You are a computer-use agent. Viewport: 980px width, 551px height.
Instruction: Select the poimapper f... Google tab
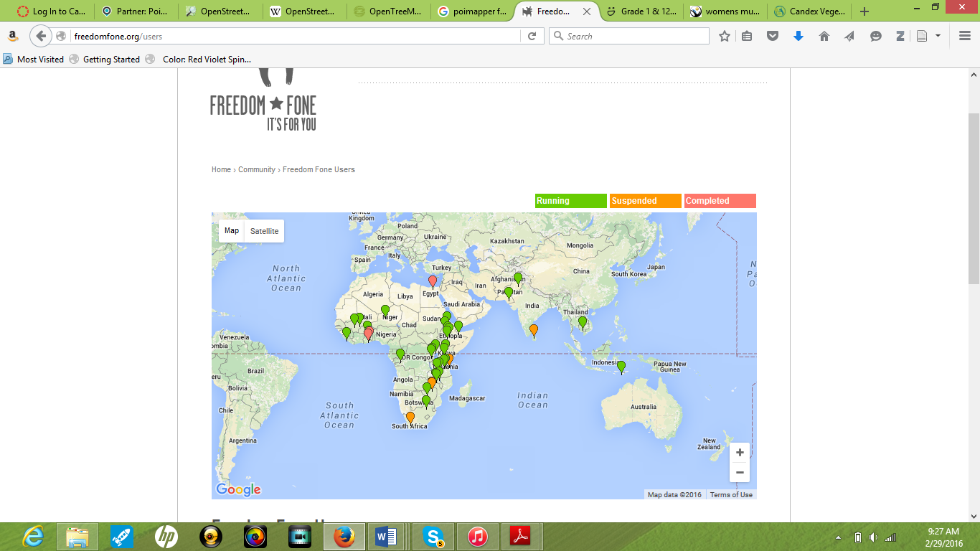click(x=473, y=11)
